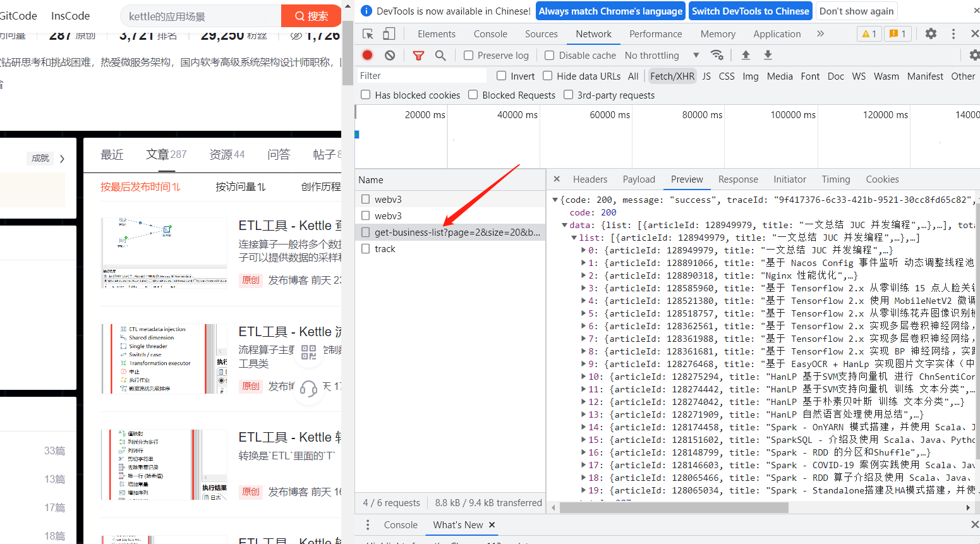
Task: Click the CSDN search input box
Action: coord(201,16)
